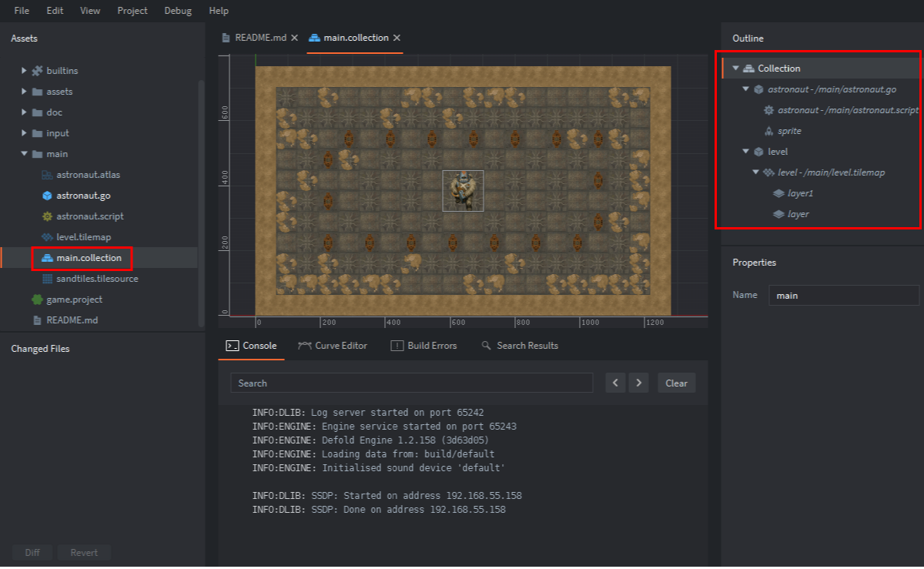This screenshot has height=569, width=924.
Task: Select the last layer row in Outline
Action: pyautogui.click(x=821, y=214)
